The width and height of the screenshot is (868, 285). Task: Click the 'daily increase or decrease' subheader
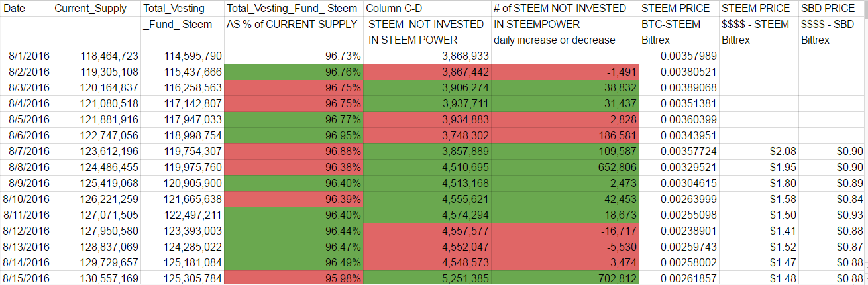pyautogui.click(x=554, y=40)
